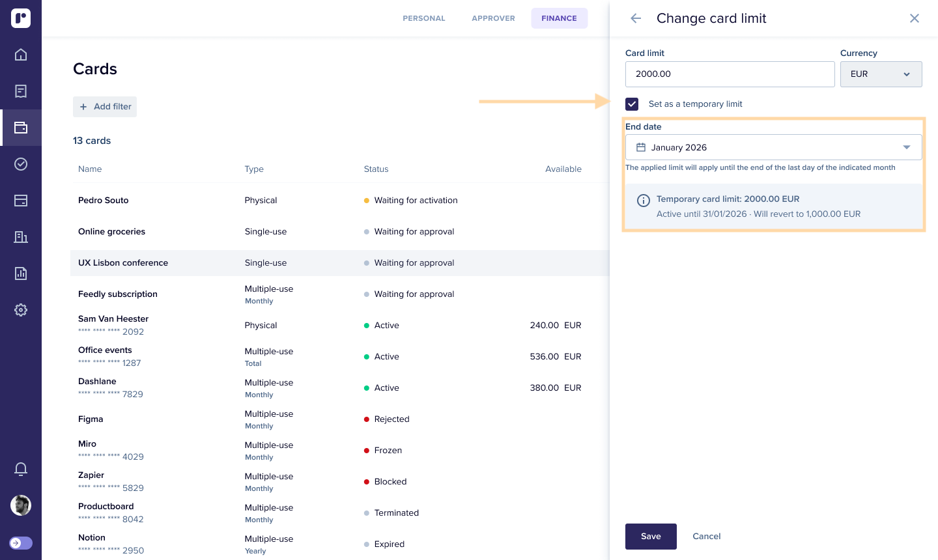Expand the End date January 2026 dropdown
This screenshot has width=938, height=560.
tap(773, 147)
